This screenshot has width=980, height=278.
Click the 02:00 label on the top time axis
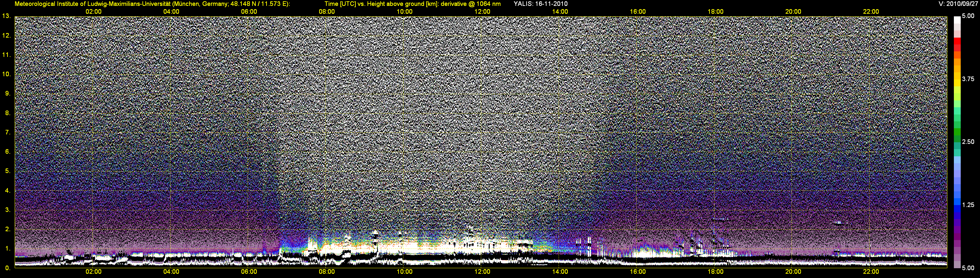(93, 12)
